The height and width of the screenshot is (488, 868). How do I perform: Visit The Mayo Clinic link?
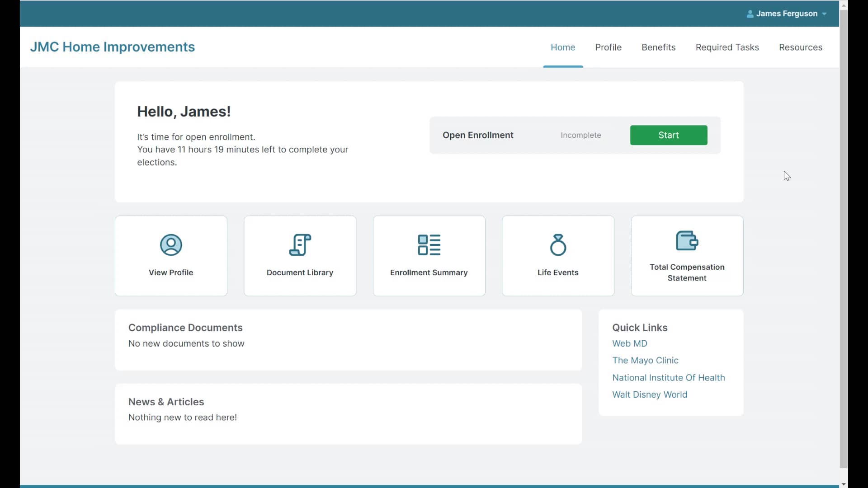coord(645,360)
